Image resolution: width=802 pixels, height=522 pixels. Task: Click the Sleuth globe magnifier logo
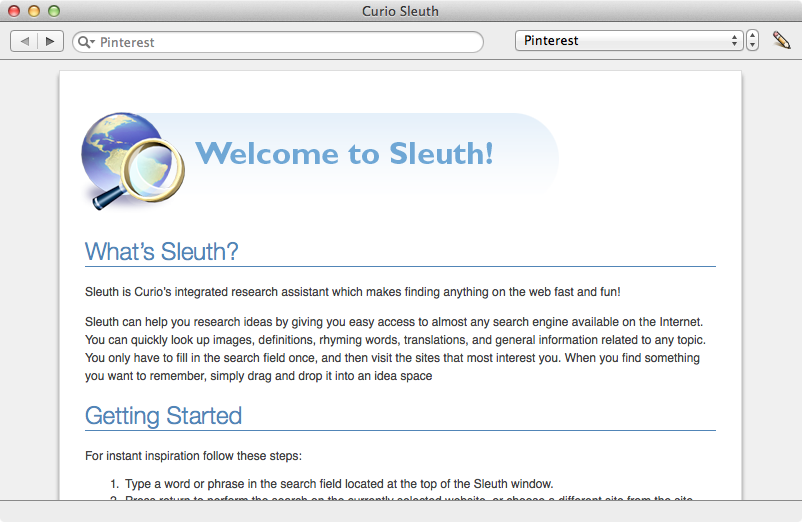pos(133,161)
